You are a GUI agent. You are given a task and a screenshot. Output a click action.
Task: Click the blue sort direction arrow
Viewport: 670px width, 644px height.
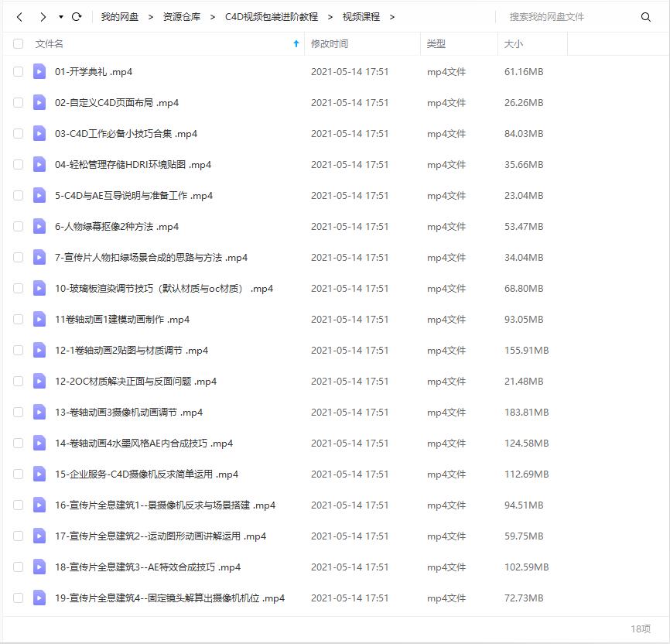tap(296, 43)
